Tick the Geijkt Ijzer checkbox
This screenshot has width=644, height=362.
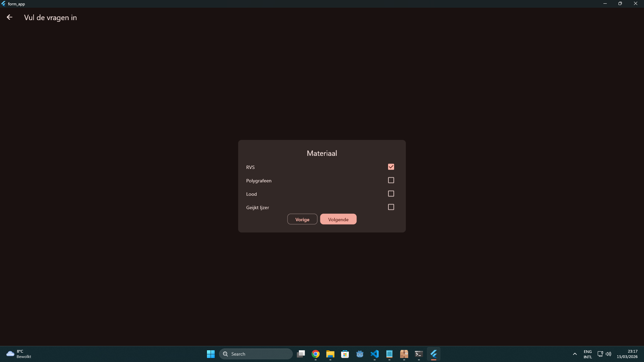(391, 207)
